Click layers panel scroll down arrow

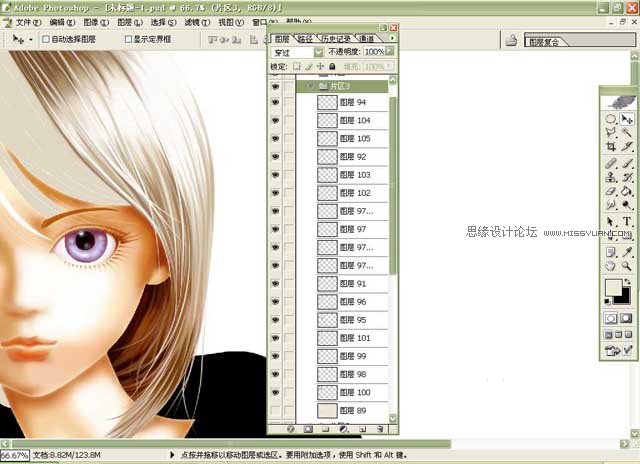coord(393,418)
